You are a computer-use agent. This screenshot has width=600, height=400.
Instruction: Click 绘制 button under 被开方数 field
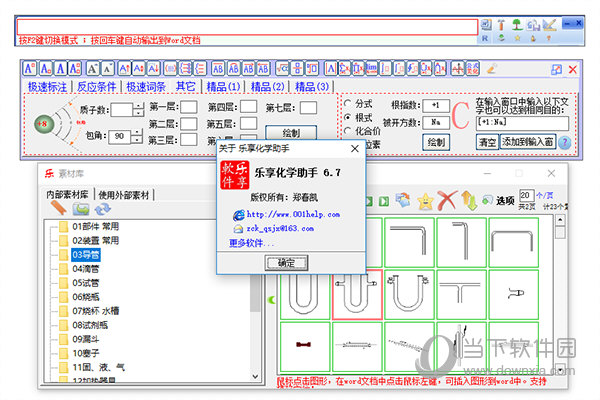click(436, 142)
